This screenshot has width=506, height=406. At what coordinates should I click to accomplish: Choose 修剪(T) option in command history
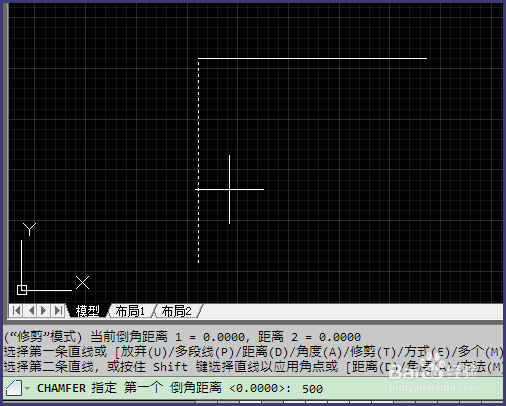point(373,352)
